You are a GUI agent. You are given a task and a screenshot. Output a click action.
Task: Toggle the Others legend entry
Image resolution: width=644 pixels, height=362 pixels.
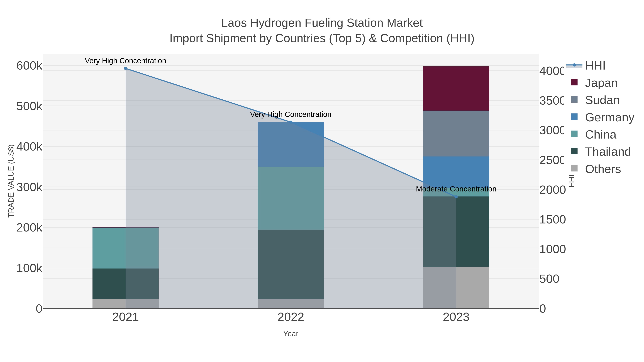(x=596, y=169)
